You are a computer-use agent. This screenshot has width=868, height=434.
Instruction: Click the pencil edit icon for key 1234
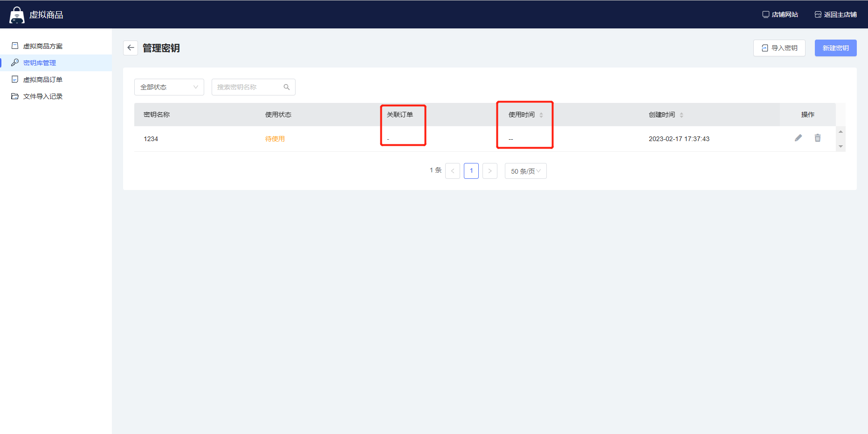coord(798,138)
